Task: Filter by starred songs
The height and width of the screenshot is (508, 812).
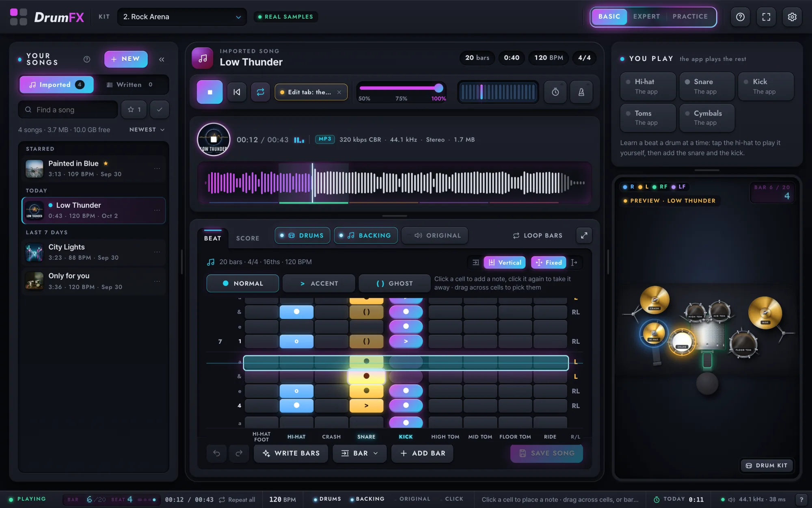Action: point(134,109)
